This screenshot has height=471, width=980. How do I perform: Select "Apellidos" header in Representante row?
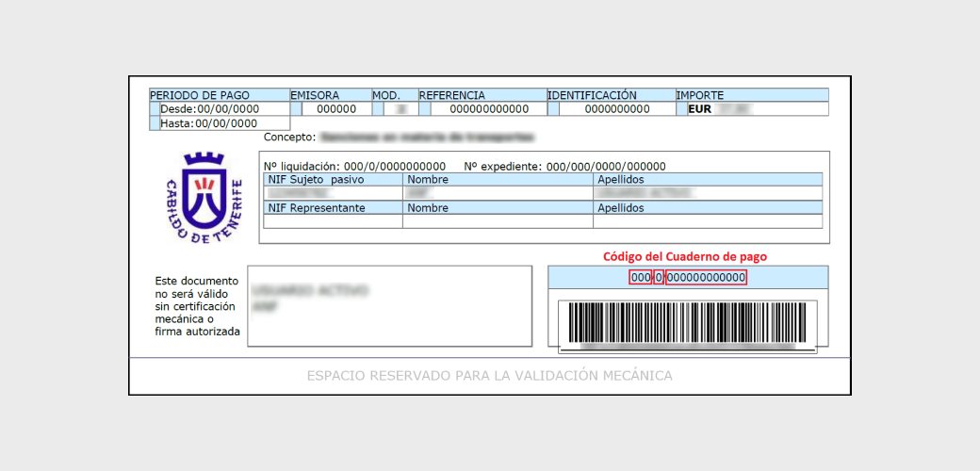(708, 208)
